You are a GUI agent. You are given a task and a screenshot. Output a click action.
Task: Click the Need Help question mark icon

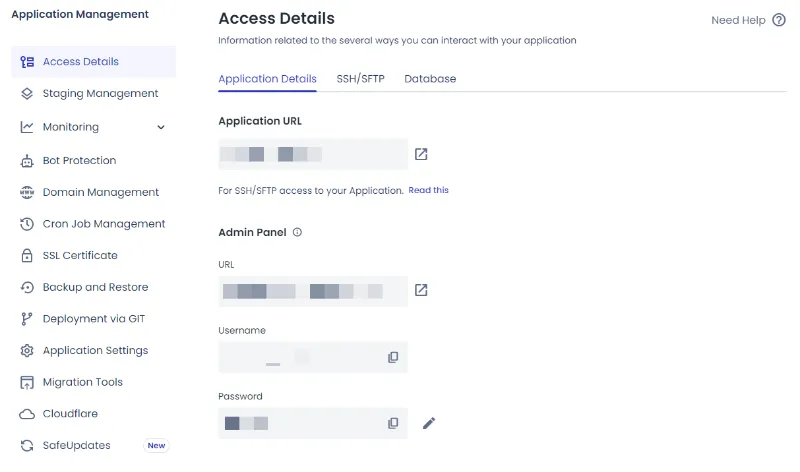point(779,20)
